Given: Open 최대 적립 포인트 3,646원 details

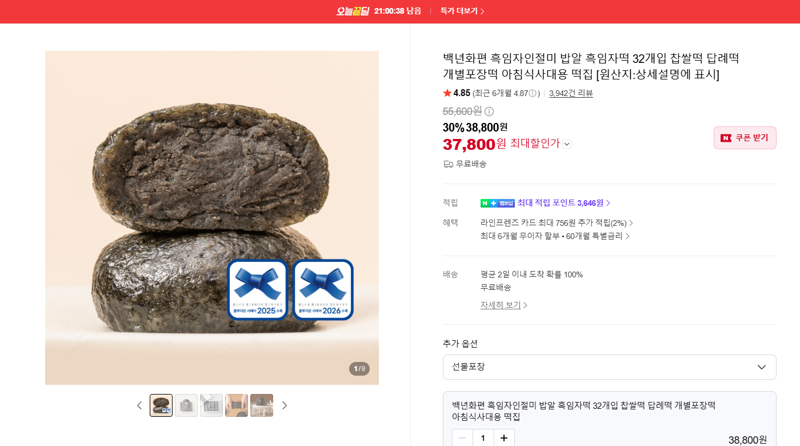Looking at the screenshot, I should (564, 203).
